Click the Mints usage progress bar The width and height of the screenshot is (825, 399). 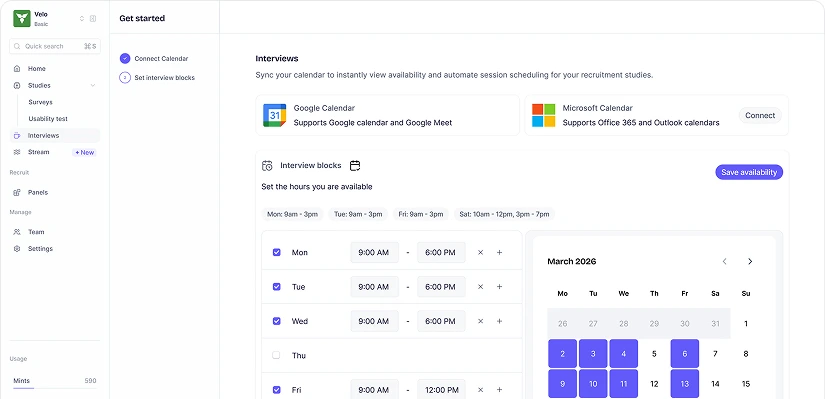(55, 388)
